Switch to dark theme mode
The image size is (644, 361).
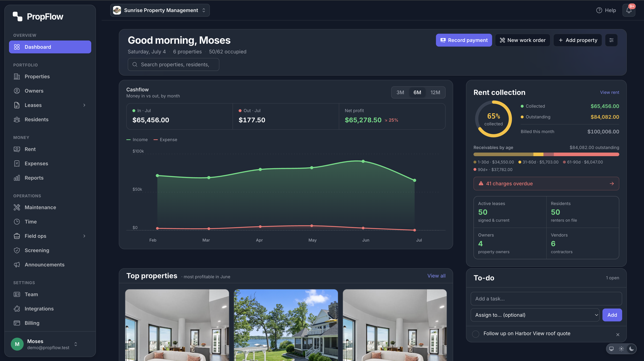pyautogui.click(x=631, y=349)
